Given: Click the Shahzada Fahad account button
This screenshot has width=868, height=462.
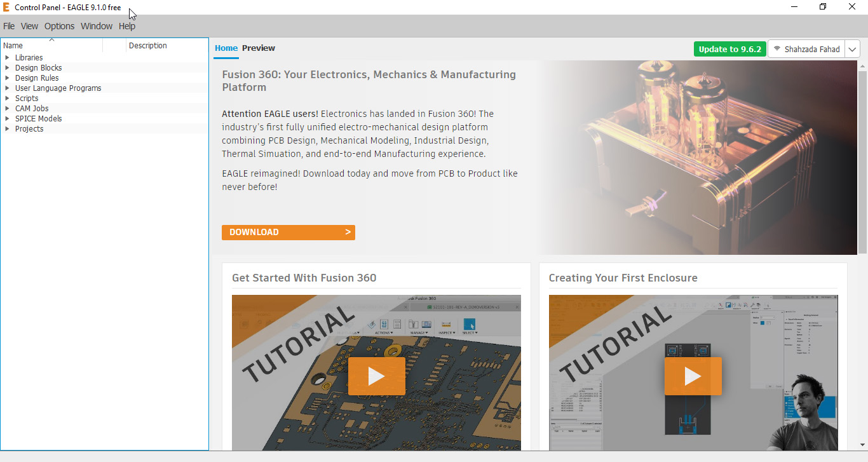Looking at the screenshot, I should coord(806,49).
